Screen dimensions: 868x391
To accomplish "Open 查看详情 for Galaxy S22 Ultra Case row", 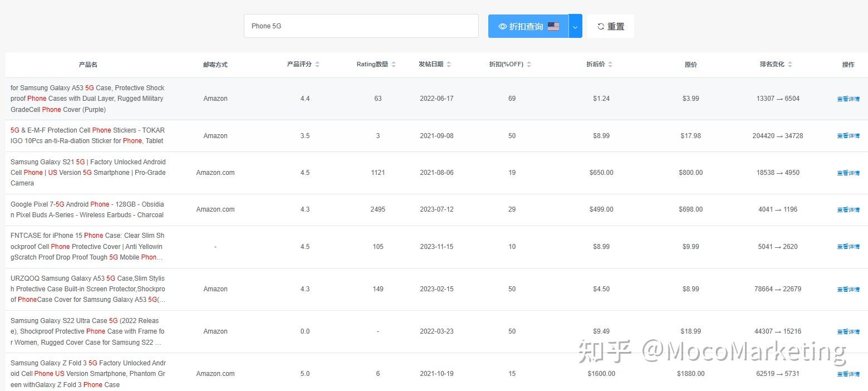I will click(848, 332).
